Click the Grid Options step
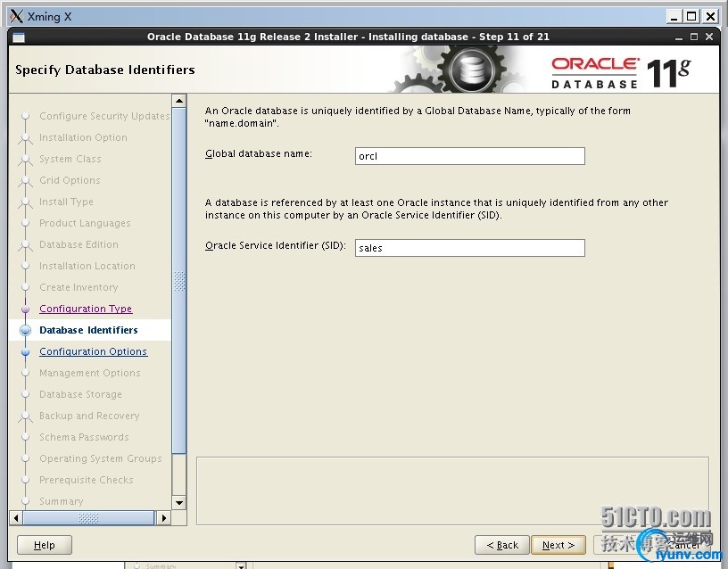 pyautogui.click(x=70, y=180)
